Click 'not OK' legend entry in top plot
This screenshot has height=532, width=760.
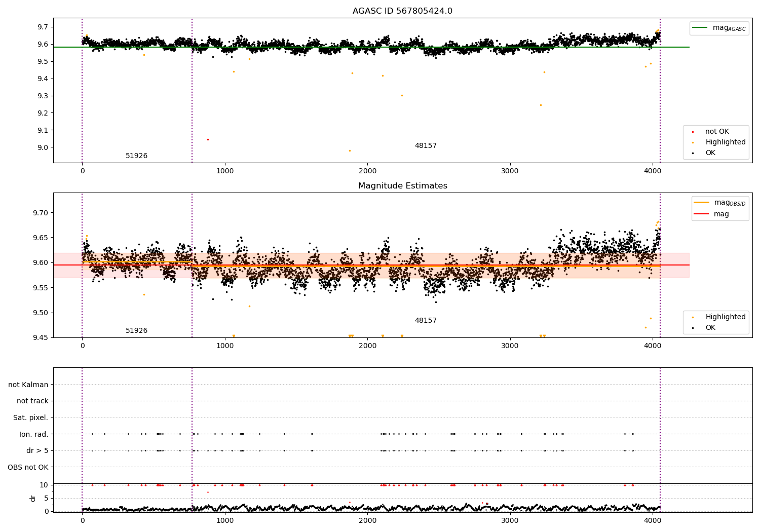coord(717,132)
